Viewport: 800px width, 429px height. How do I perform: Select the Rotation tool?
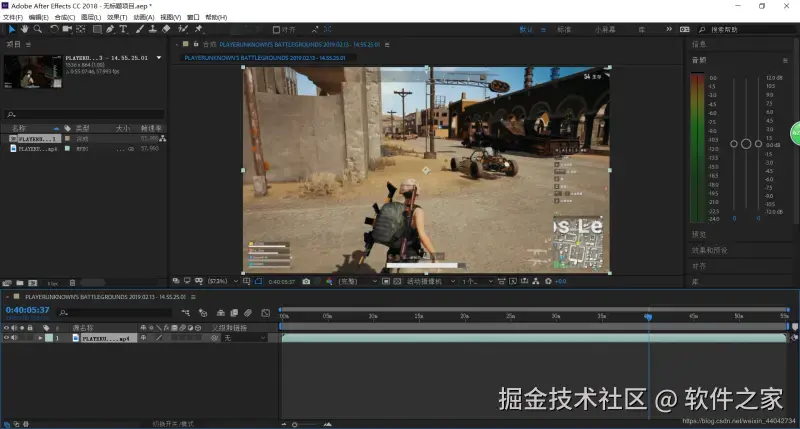54,29
